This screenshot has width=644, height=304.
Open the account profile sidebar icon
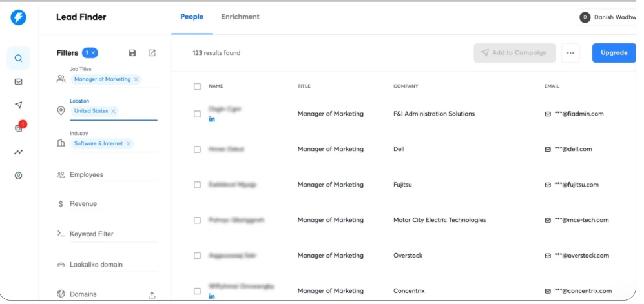[x=19, y=176]
